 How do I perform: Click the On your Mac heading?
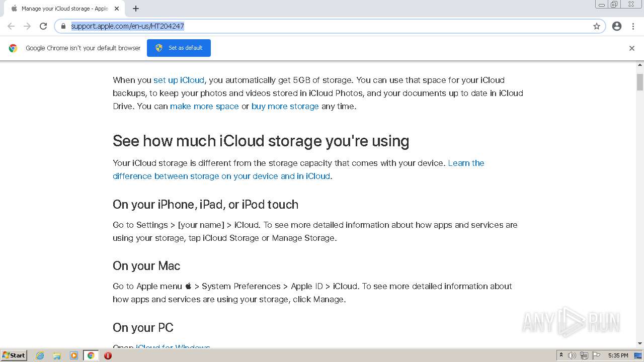(146, 266)
